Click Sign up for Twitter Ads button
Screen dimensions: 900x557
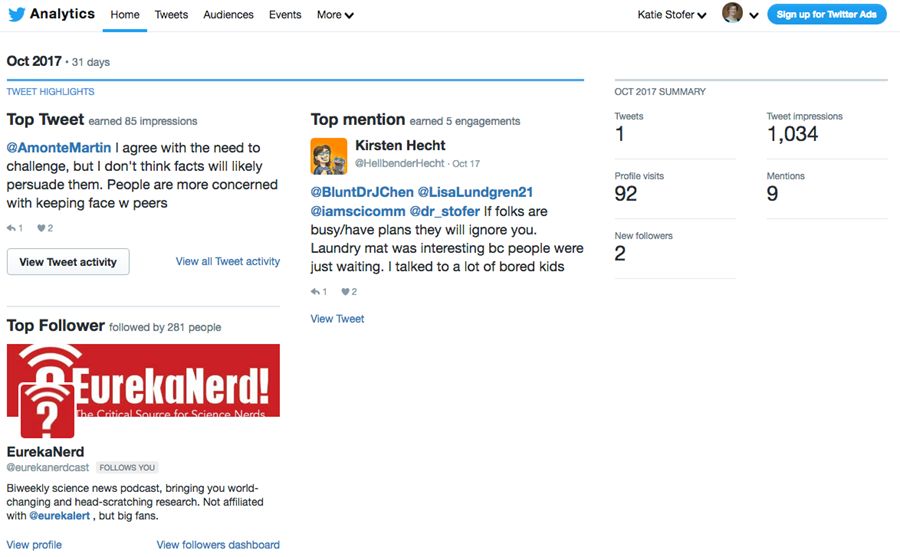pyautogui.click(x=827, y=14)
